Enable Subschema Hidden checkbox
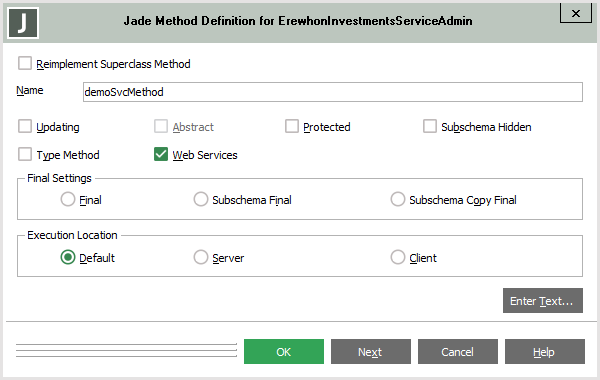Viewport: 600px width, 380px height. coord(430,126)
